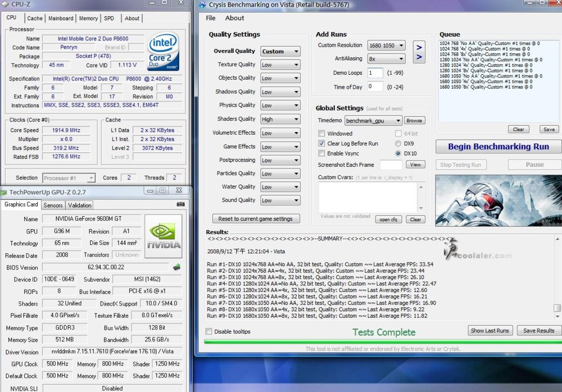562x392 pixels.
Task: Expand the Postprocessing dropdown
Action: [x=280, y=161]
